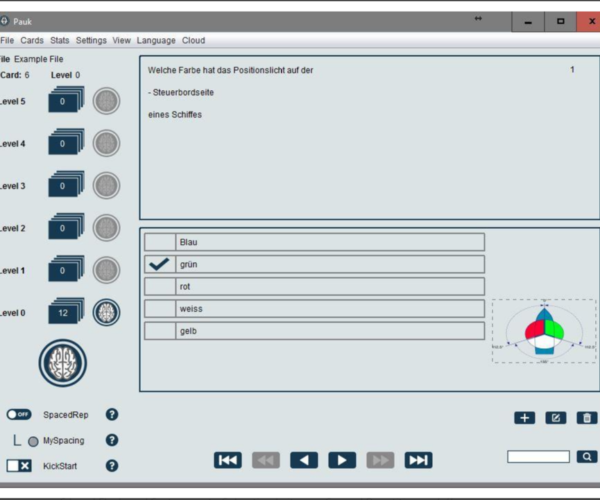Open help for MySpacing
Viewport: 600px width, 500px height.
(x=112, y=440)
